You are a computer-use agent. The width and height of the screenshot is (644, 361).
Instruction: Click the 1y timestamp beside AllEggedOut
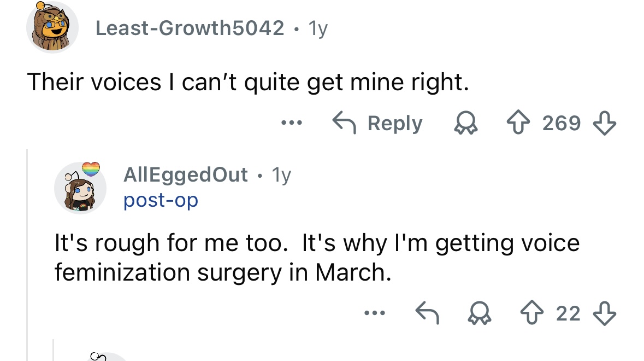tap(281, 175)
